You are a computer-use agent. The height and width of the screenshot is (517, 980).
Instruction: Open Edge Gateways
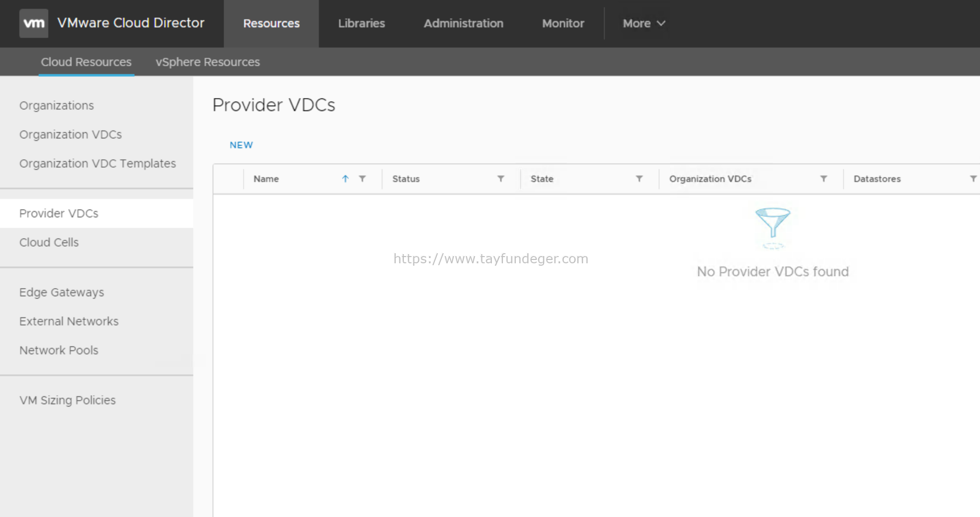pyautogui.click(x=61, y=292)
